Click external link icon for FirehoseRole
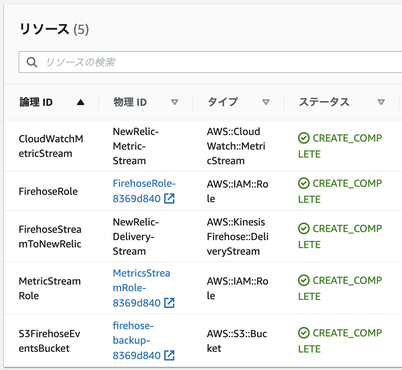Image resolution: width=402 pixels, height=370 pixels. (169, 199)
